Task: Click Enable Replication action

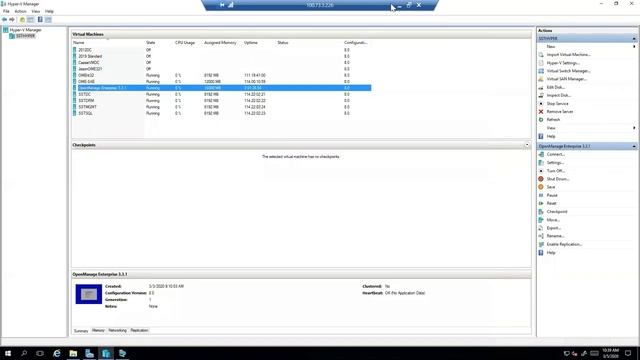Action: click(x=564, y=244)
